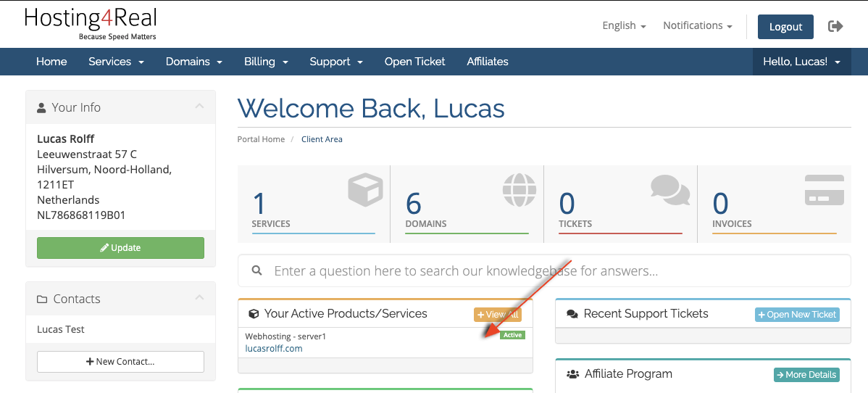Click the Services box icon tile
Viewport: 868px width, 393px height.
[313, 204]
